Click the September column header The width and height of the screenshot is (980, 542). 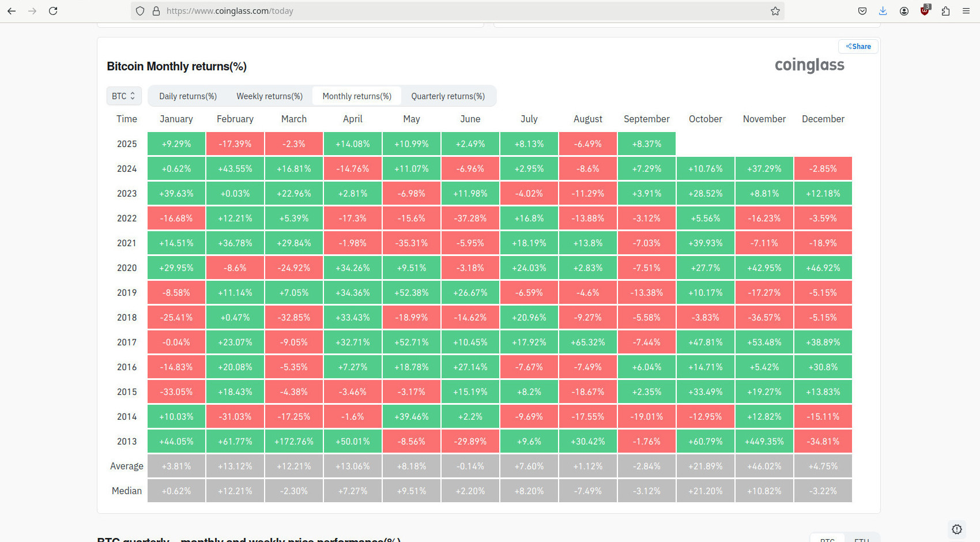tap(647, 119)
